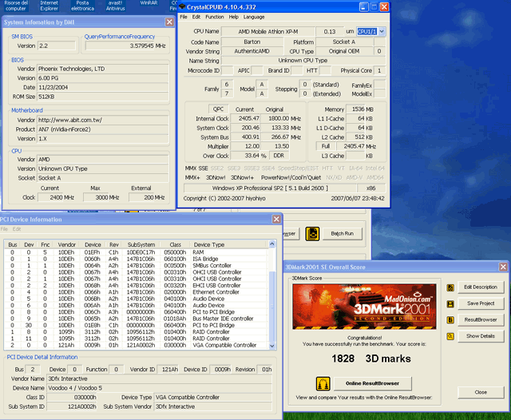This screenshot has width=511, height=420.
Task: Open the Edit menu in CrystalCPUID
Action: pyautogui.click(x=196, y=17)
